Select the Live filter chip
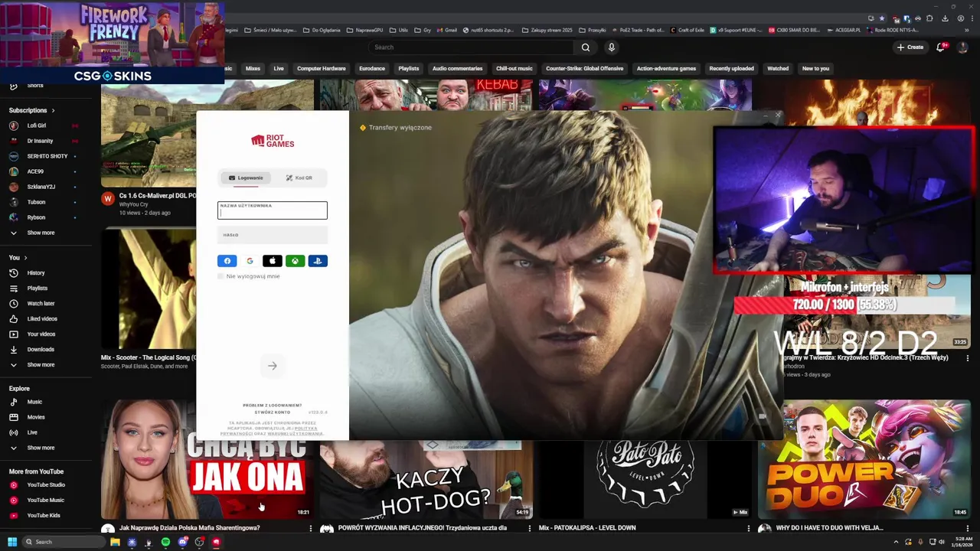Viewport: 980px width, 551px height. [279, 69]
